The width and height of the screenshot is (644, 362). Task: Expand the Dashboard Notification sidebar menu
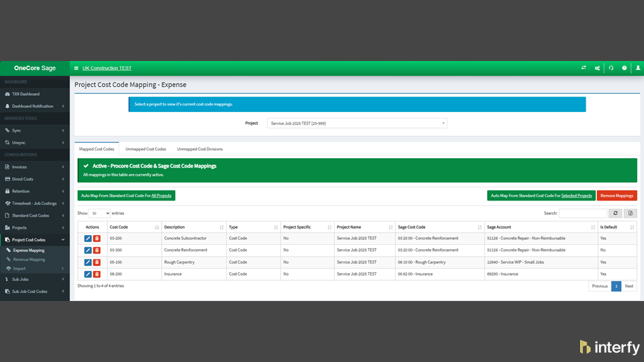point(35,107)
